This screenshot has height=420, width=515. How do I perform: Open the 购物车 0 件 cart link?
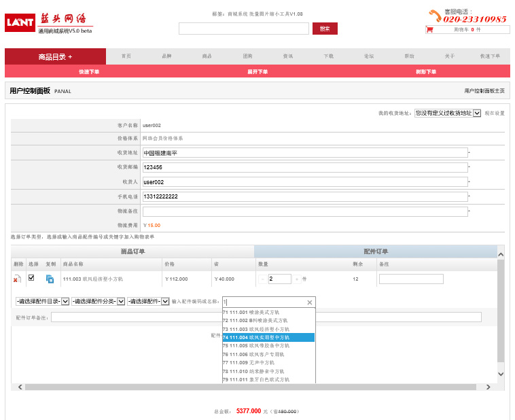(x=467, y=30)
